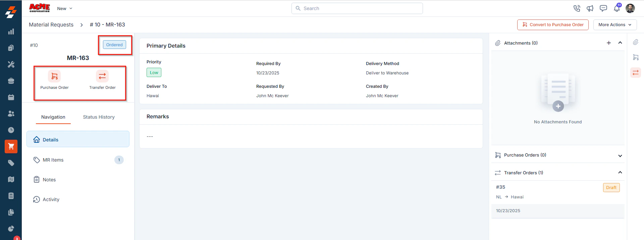Click the MR-163 title text
This screenshot has width=644, height=240.
(78, 58)
